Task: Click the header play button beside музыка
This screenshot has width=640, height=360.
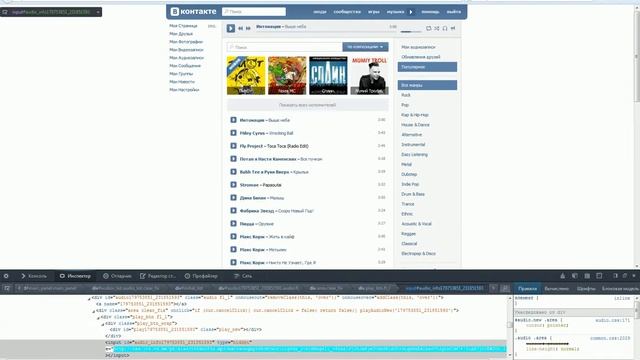Action: (411, 12)
